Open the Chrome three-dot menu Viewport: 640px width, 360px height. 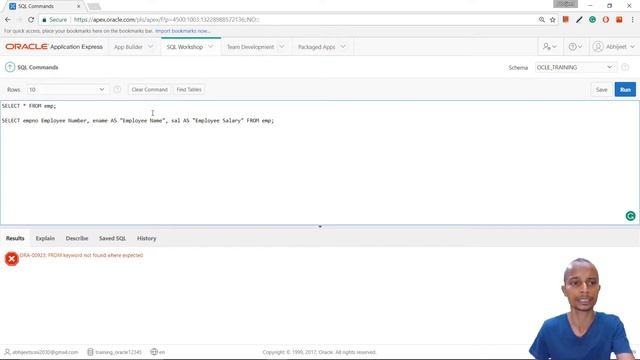tap(633, 20)
